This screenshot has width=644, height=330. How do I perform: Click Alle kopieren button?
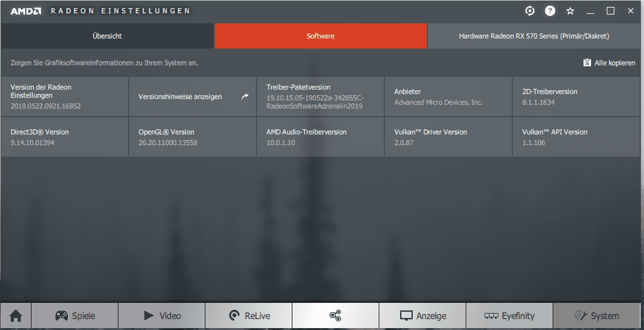(609, 63)
